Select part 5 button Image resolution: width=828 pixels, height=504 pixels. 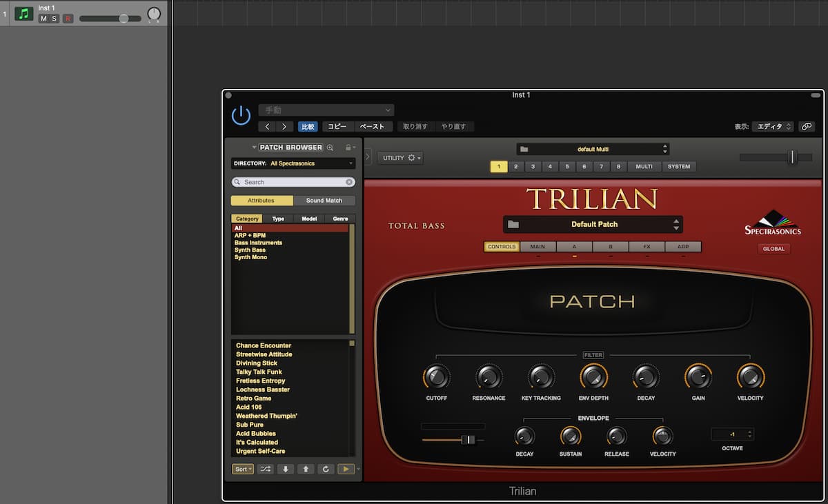pyautogui.click(x=567, y=166)
